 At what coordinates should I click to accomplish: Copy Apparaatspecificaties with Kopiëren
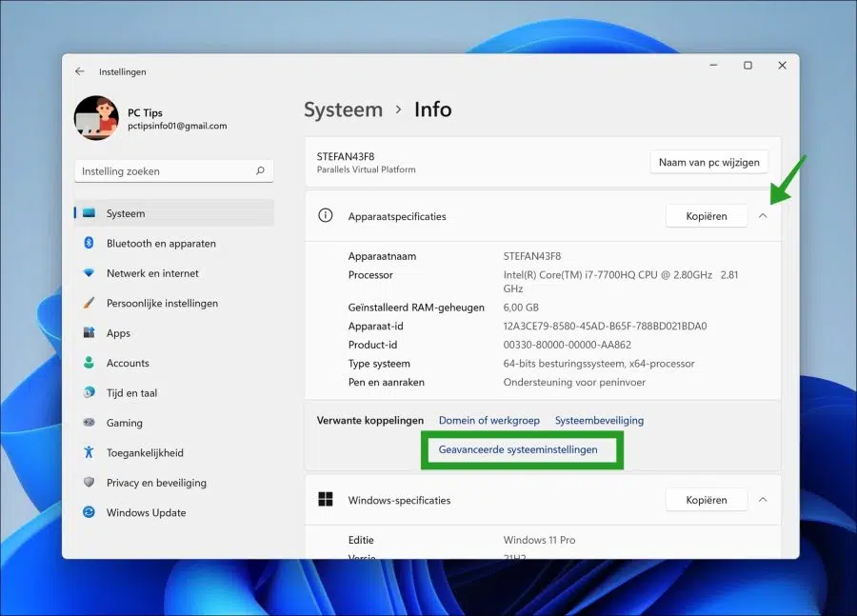pyautogui.click(x=707, y=216)
